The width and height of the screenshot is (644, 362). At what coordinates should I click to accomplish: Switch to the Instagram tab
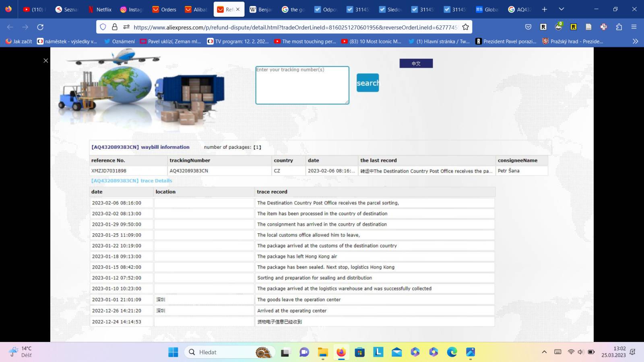tap(132, 9)
